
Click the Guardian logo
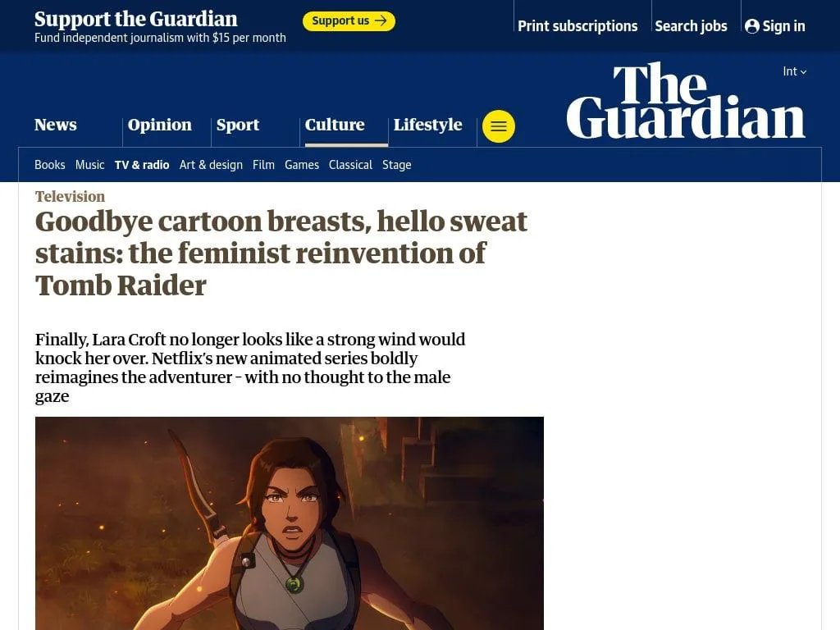(686, 101)
